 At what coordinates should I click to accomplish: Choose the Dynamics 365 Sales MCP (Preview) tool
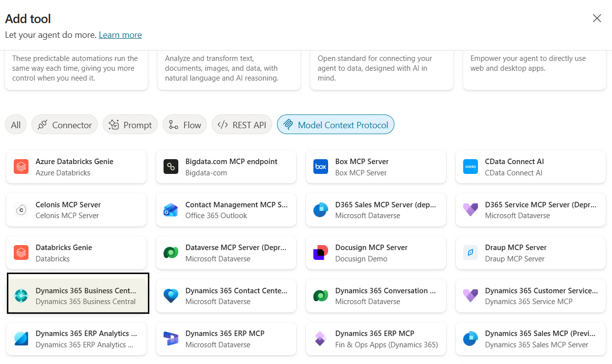pos(530,338)
